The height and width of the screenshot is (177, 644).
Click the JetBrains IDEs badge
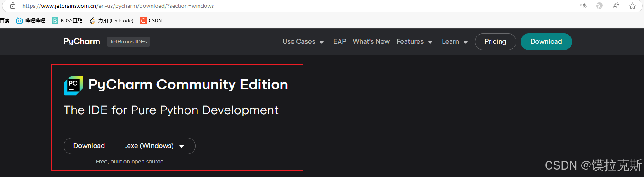pyautogui.click(x=128, y=41)
